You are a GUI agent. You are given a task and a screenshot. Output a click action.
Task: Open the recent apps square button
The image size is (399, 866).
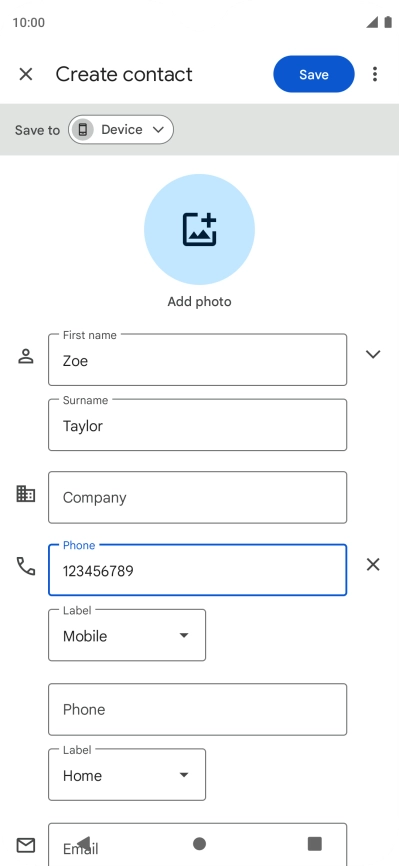pyautogui.click(x=314, y=843)
